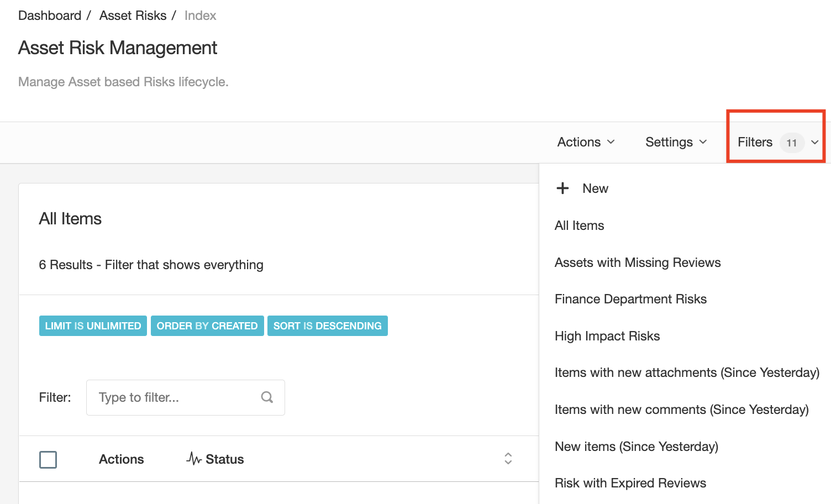Open the Actions dropdown in toolbar
This screenshot has height=504, width=831.
586,142
